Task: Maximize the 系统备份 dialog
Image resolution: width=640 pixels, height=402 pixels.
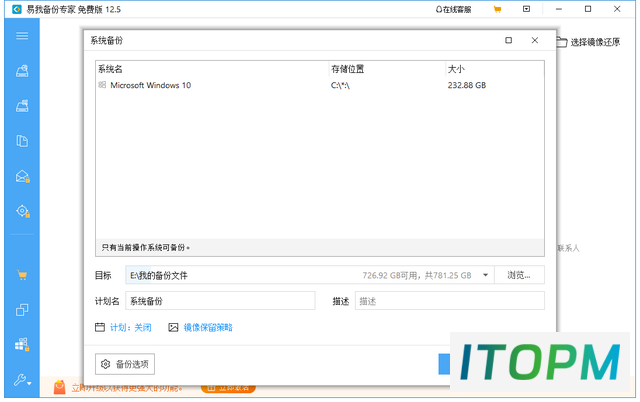Action: (509, 40)
